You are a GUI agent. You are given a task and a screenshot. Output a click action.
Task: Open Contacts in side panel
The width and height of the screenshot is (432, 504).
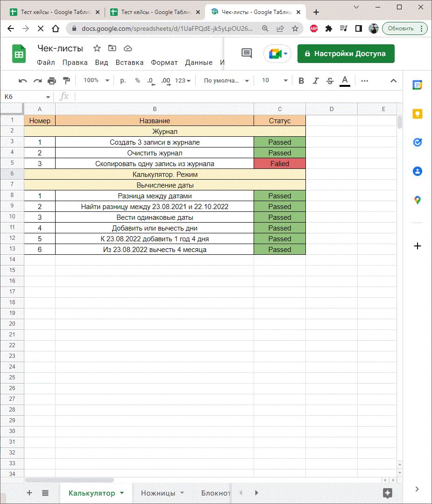point(417,171)
